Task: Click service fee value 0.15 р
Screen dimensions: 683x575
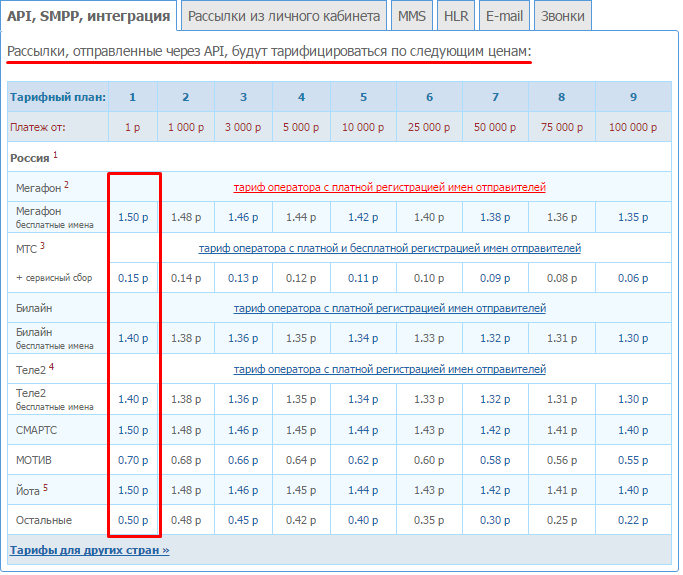Action: (133, 278)
